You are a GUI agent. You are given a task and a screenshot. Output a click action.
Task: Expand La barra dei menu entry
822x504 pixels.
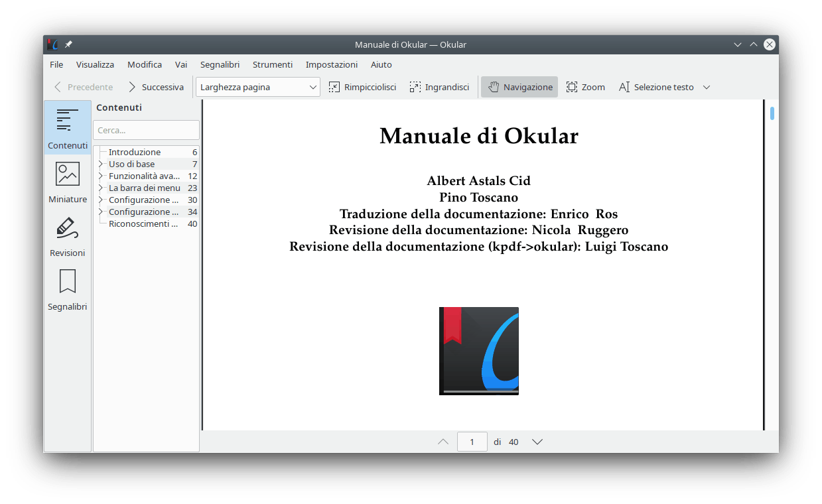click(101, 188)
